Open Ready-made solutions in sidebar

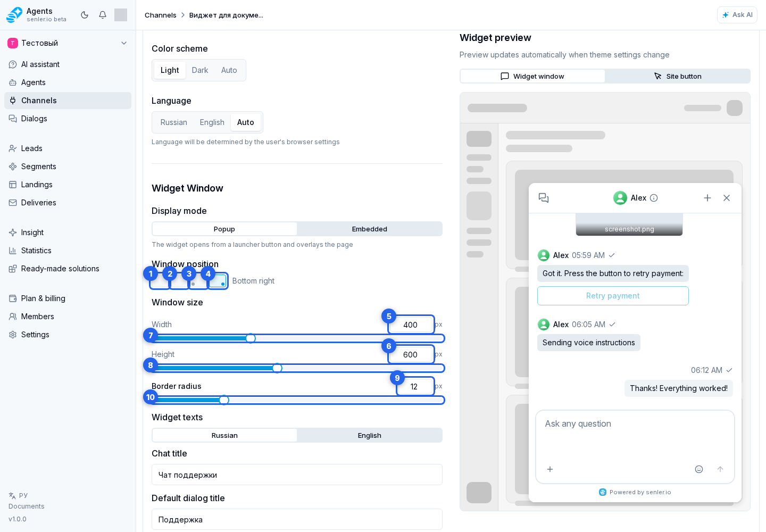(x=68, y=269)
